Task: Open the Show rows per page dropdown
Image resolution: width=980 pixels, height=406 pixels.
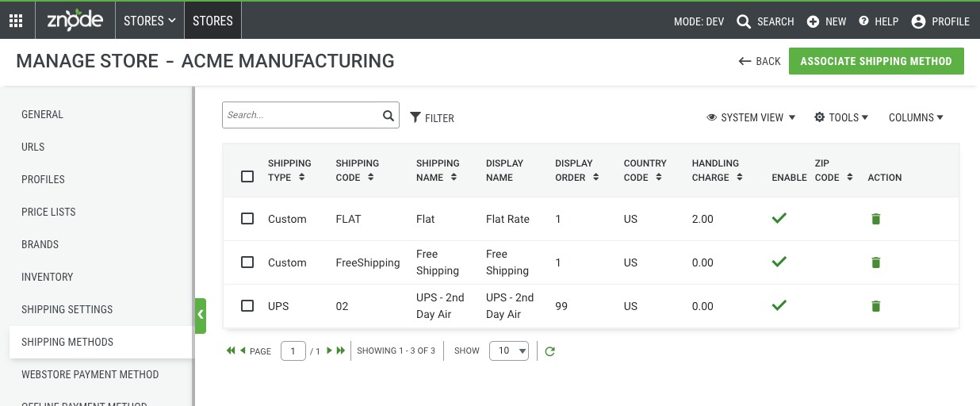Action: click(x=509, y=350)
